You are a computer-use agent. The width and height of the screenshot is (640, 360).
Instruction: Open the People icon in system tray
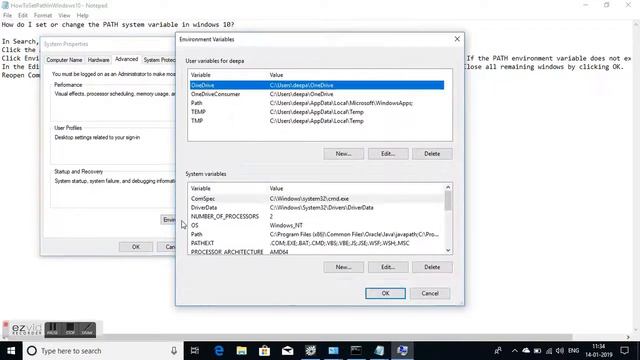(498, 351)
